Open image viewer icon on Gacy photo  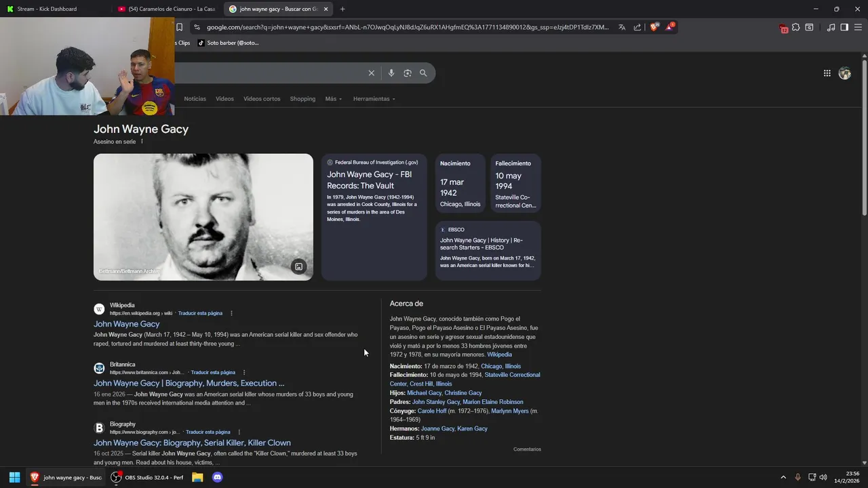pos(298,266)
